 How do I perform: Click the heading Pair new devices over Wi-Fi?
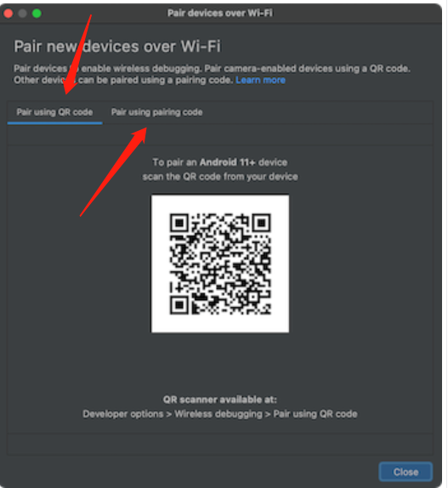tap(117, 47)
